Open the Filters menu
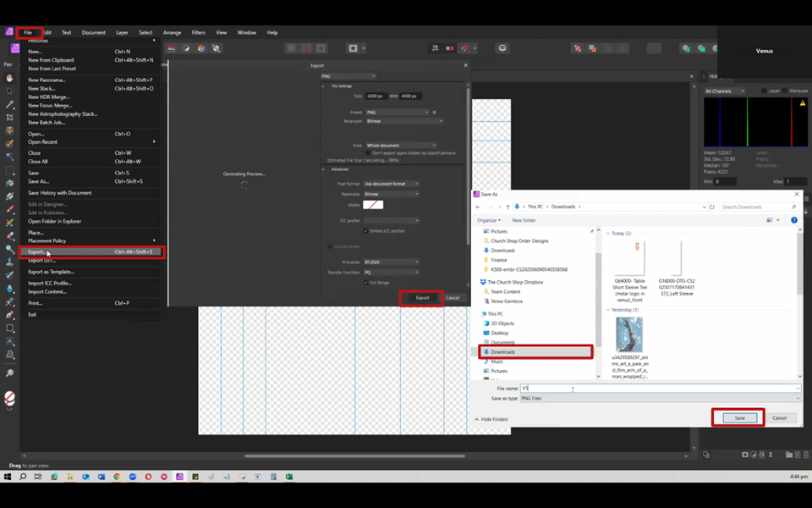The height and width of the screenshot is (508, 812). [198, 32]
